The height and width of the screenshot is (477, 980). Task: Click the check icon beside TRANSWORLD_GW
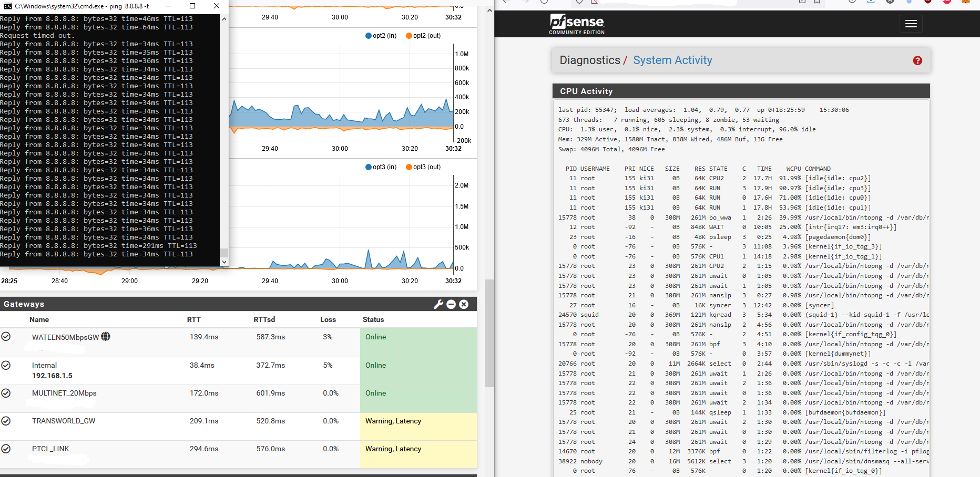pos(6,421)
